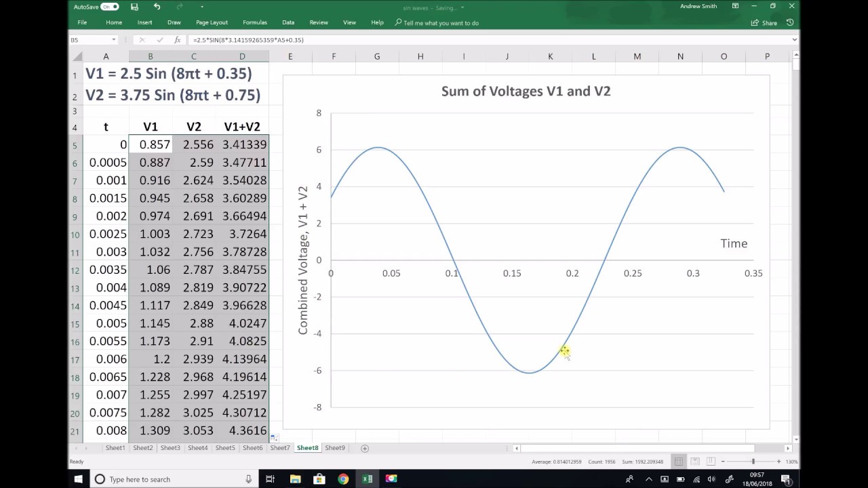Add a new sheet with plus icon
This screenshot has height=488, width=868.
click(365, 448)
